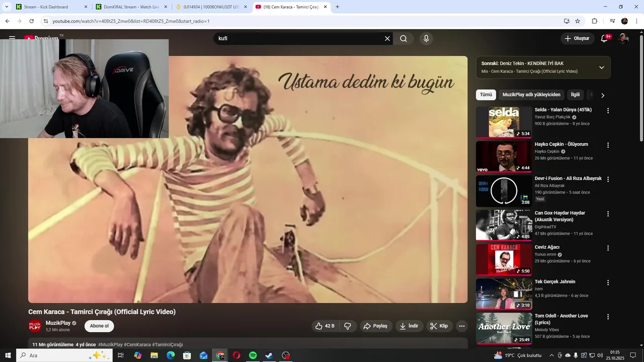The height and width of the screenshot is (362, 644).
Task: Open the YouTube hamburger guide menu
Action: click(x=12, y=38)
